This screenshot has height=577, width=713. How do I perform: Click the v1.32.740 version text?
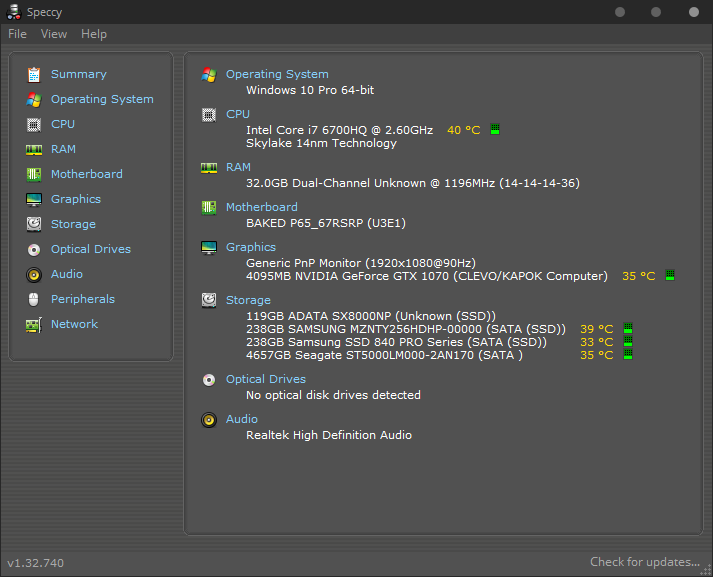(x=35, y=563)
